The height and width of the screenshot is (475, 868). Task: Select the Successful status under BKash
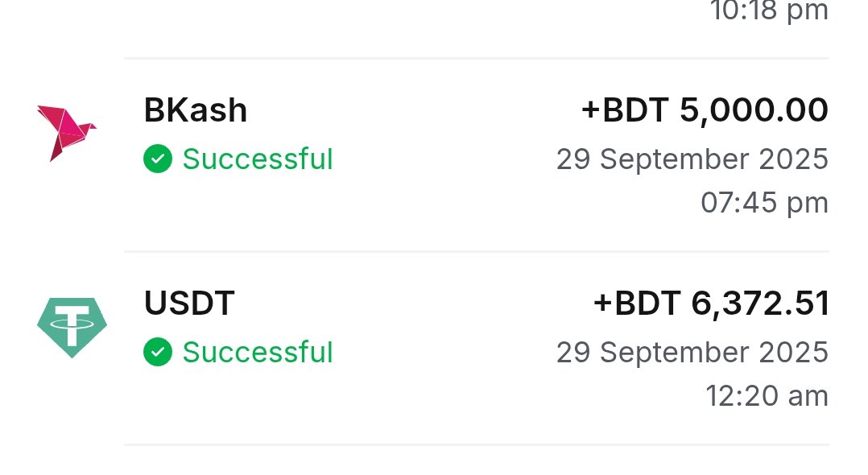point(258,159)
